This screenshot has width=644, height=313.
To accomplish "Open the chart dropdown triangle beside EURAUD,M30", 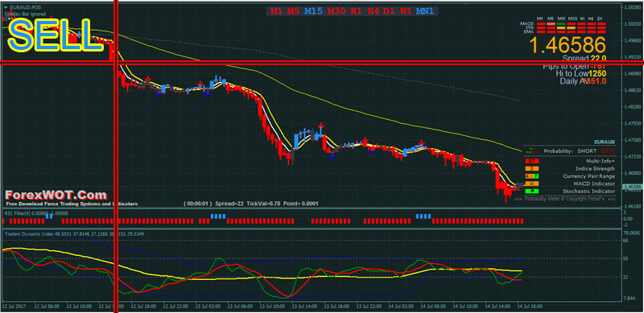I will 6,7.
